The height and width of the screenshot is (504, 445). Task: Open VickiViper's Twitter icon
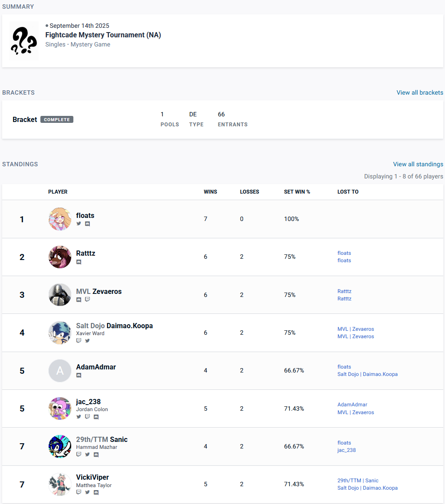(87, 492)
